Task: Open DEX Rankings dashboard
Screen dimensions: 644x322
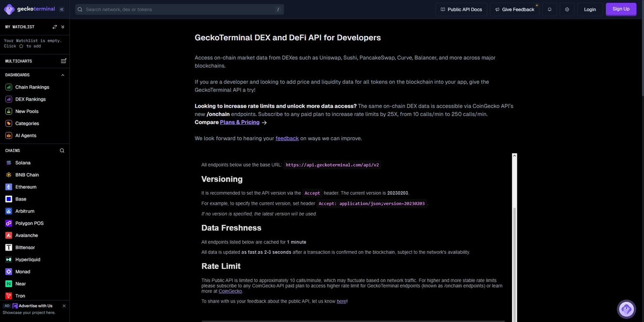Action: click(31, 99)
